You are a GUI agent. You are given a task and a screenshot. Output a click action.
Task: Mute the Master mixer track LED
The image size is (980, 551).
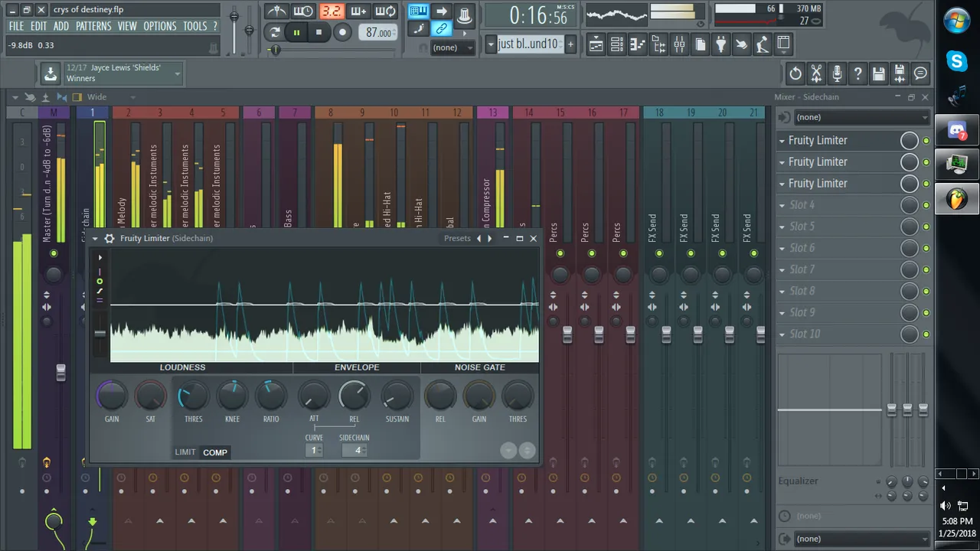click(54, 253)
